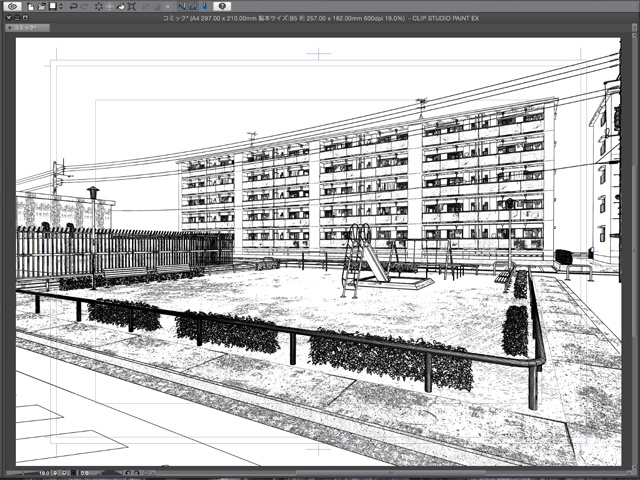Click the horizontal scrollbar below canvas
Viewport: 640px width, 480px height.
click(392, 473)
